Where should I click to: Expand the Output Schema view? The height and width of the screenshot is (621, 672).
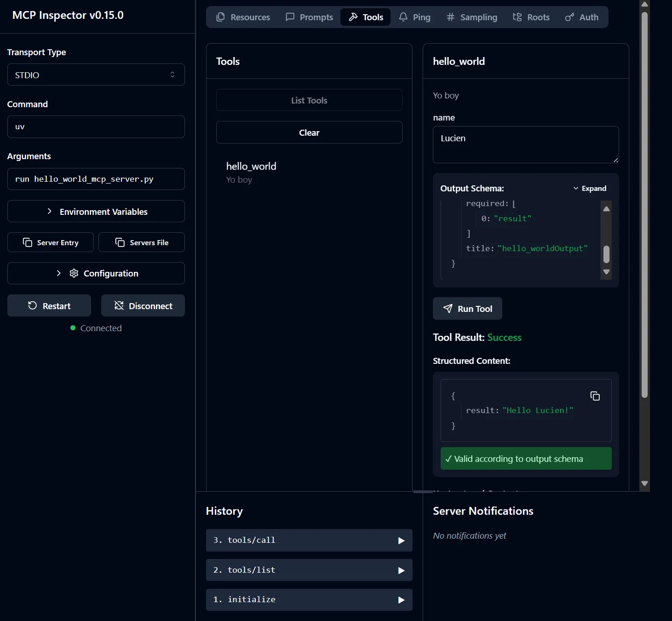pos(590,189)
